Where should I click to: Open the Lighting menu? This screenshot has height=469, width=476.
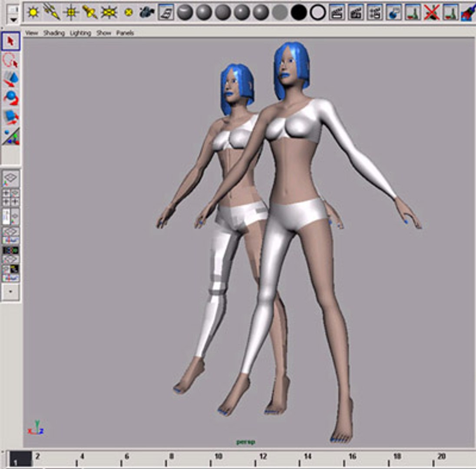coord(80,33)
